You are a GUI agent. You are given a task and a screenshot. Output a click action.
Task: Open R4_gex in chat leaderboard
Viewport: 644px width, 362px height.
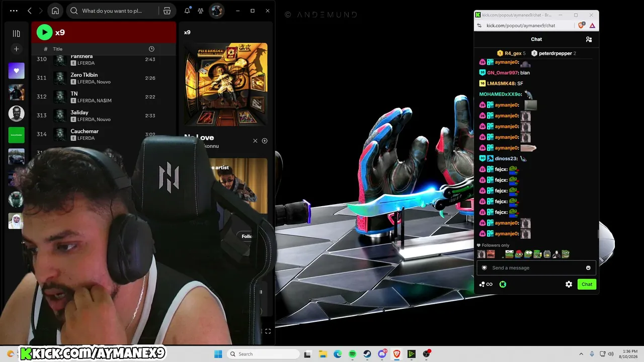tap(511, 53)
